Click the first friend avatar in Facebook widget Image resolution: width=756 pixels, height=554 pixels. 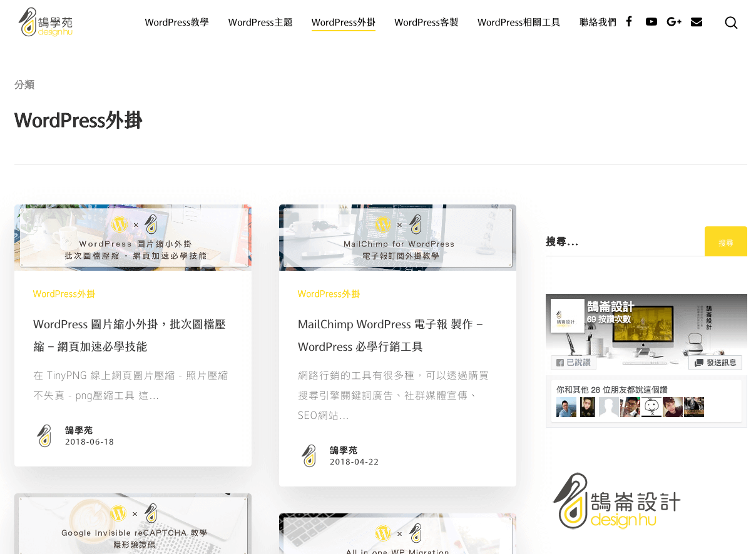(x=566, y=407)
